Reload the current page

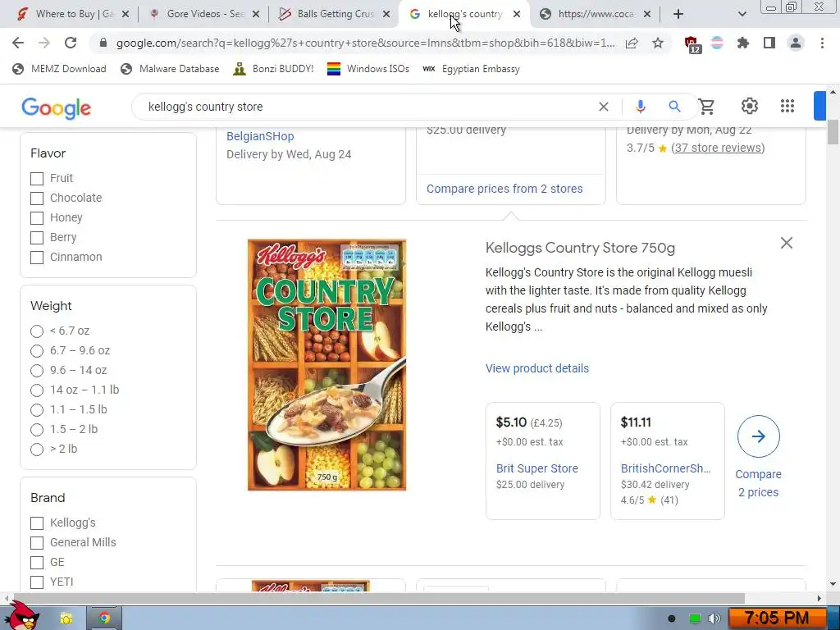[71, 43]
